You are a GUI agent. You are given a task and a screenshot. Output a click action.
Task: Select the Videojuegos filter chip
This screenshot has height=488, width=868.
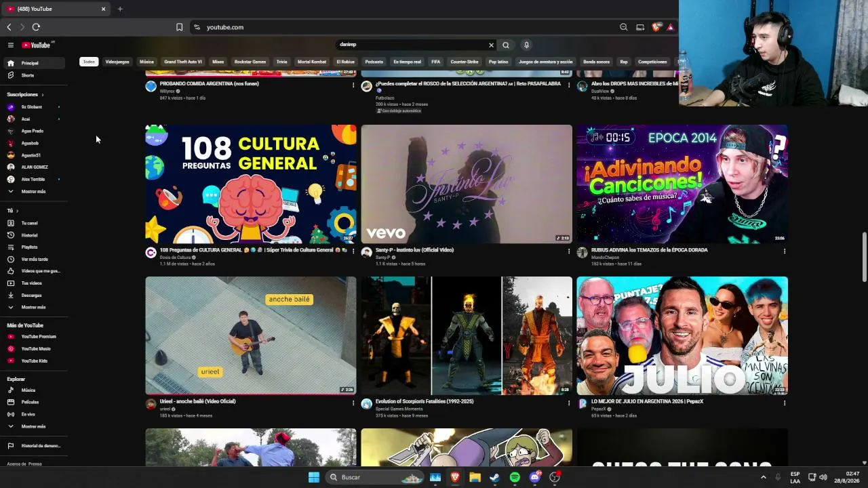117,62
